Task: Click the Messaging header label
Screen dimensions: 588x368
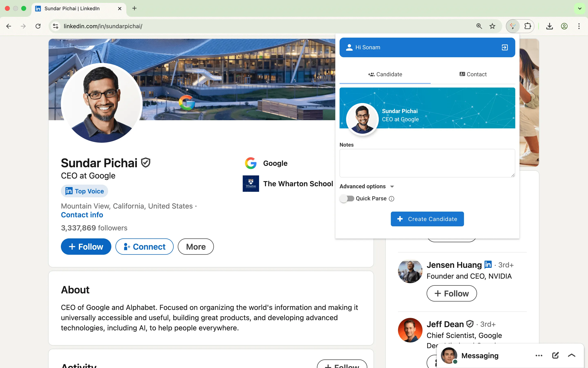Action: click(x=480, y=356)
